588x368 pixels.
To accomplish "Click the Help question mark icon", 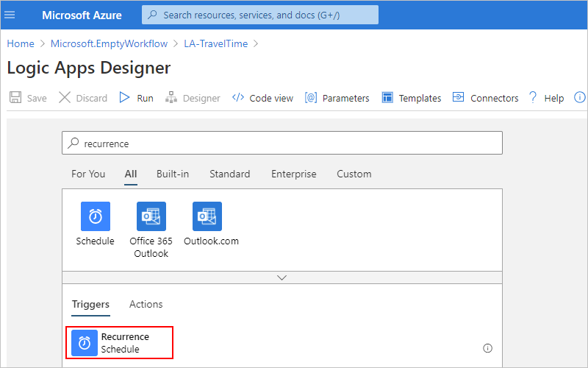I will (x=532, y=98).
